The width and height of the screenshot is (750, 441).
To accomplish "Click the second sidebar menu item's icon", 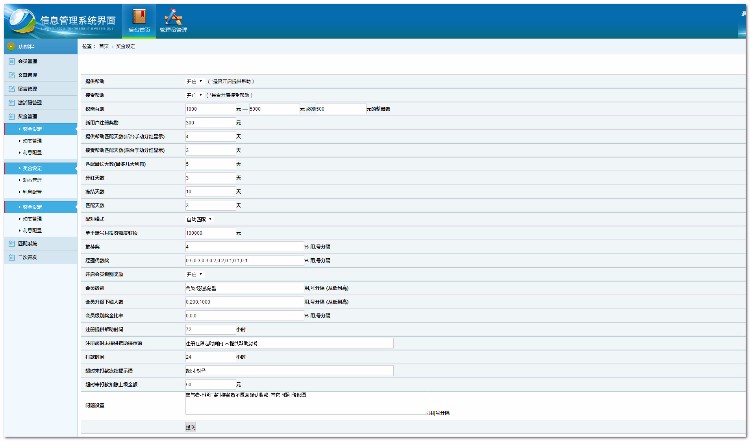I will tap(9, 75).
